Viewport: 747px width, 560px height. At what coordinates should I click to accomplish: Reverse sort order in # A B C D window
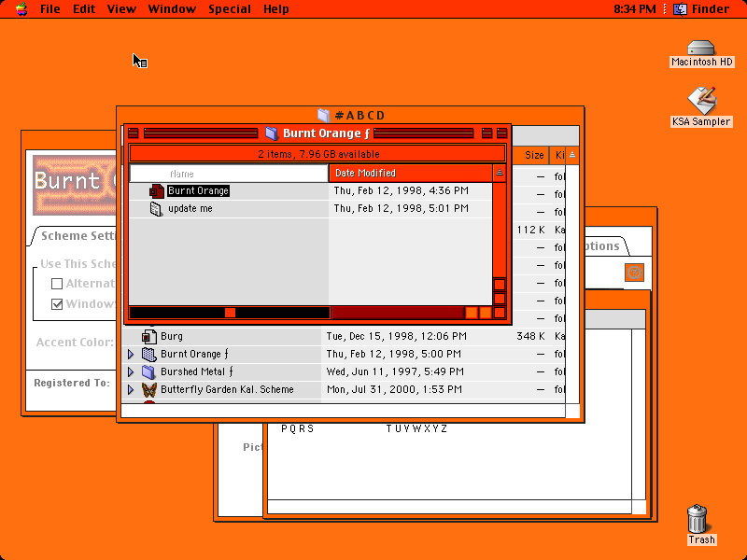pos(572,155)
